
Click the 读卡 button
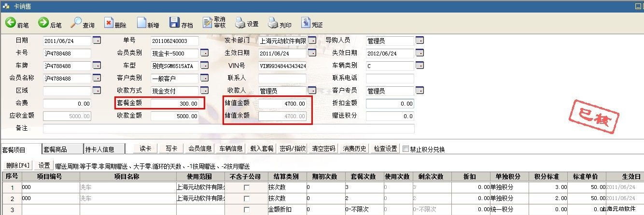click(x=146, y=148)
